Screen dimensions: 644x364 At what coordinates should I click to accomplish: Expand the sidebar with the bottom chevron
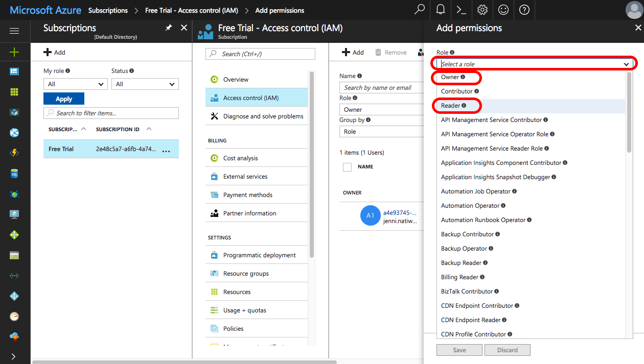click(x=14, y=356)
